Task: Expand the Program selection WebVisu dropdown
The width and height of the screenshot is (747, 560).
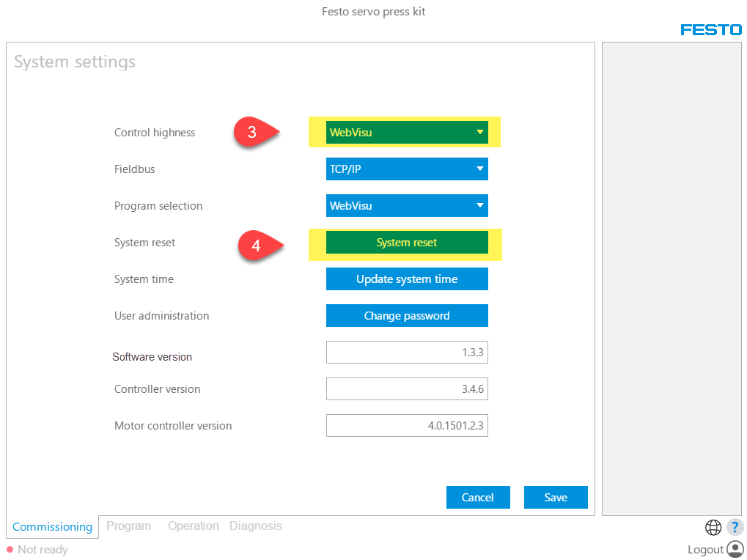Action: coord(407,206)
